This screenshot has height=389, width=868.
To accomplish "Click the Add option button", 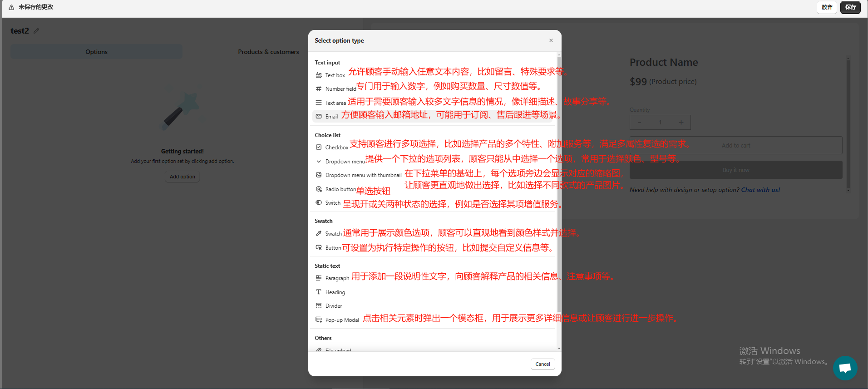I will [x=182, y=177].
